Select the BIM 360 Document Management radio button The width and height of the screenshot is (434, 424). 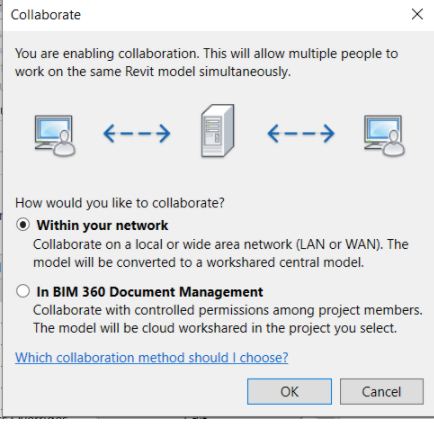23,291
